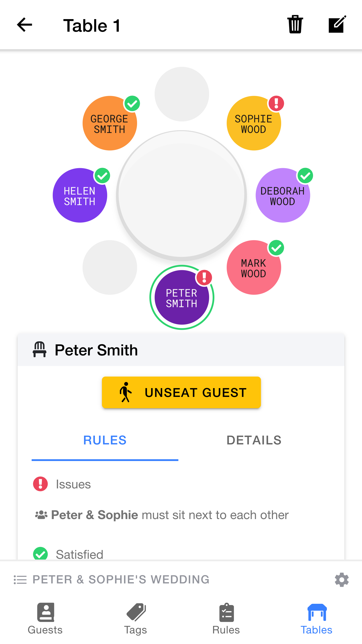This screenshot has height=644, width=362.
Task: Switch to the DETAILS tab
Action: point(254,440)
